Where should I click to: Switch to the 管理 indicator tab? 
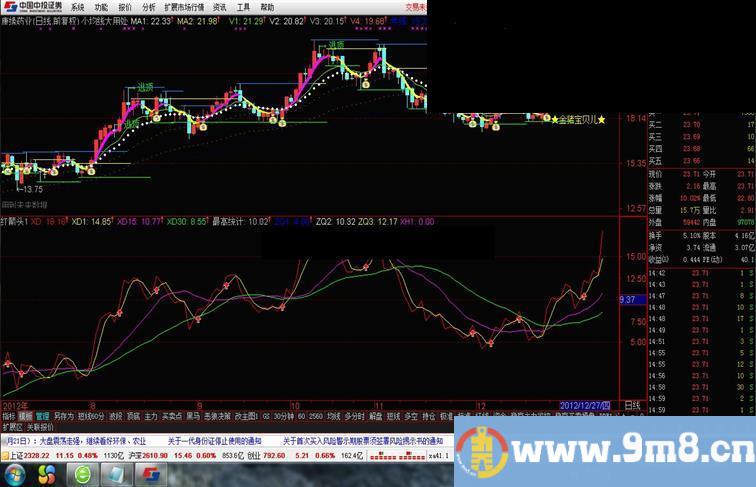[41, 415]
